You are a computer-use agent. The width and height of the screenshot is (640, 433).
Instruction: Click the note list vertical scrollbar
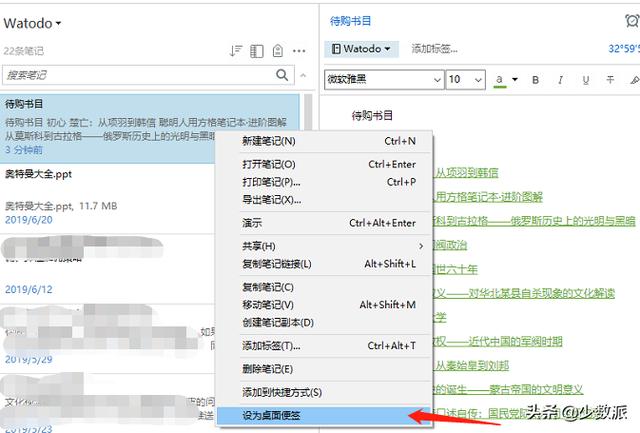pyautogui.click(x=309, y=110)
